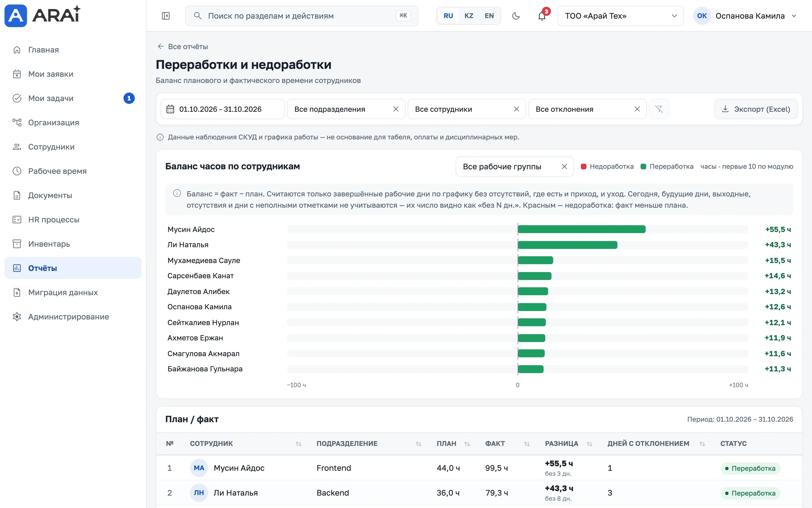Sort table by Подразделение column
Image resolution: width=812 pixels, height=508 pixels.
(x=418, y=444)
